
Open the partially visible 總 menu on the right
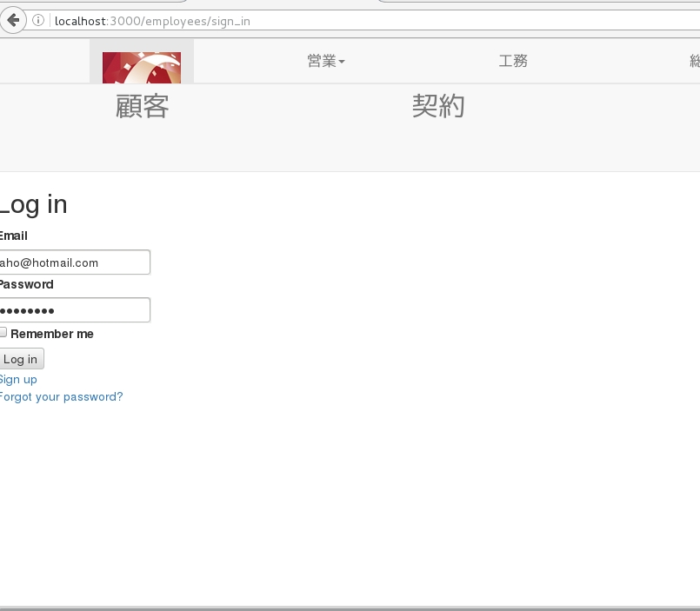click(694, 61)
